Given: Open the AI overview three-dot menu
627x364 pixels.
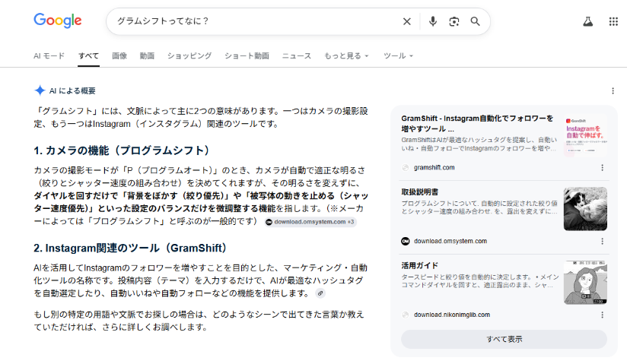Looking at the screenshot, I should click(x=613, y=91).
